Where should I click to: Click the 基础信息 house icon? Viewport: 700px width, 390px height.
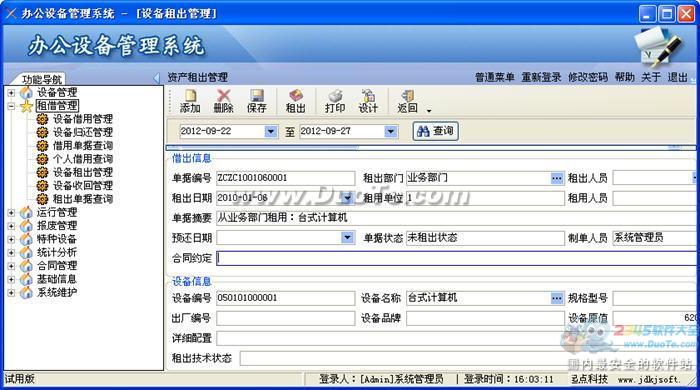tap(26, 279)
